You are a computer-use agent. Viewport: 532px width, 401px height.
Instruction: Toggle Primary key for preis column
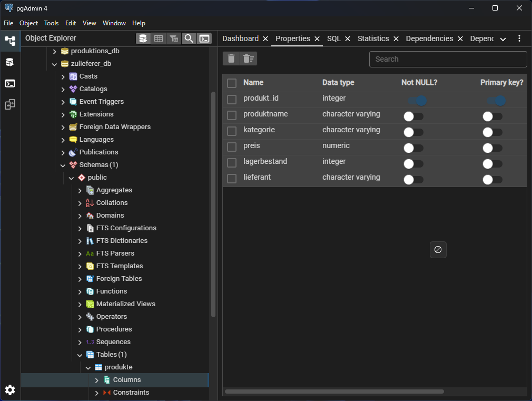click(492, 148)
